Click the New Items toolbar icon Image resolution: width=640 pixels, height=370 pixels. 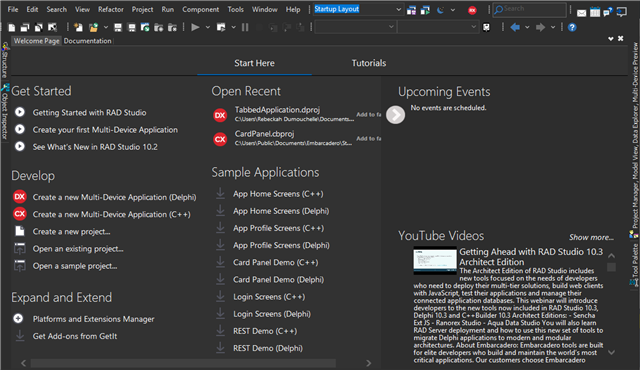(x=78, y=27)
